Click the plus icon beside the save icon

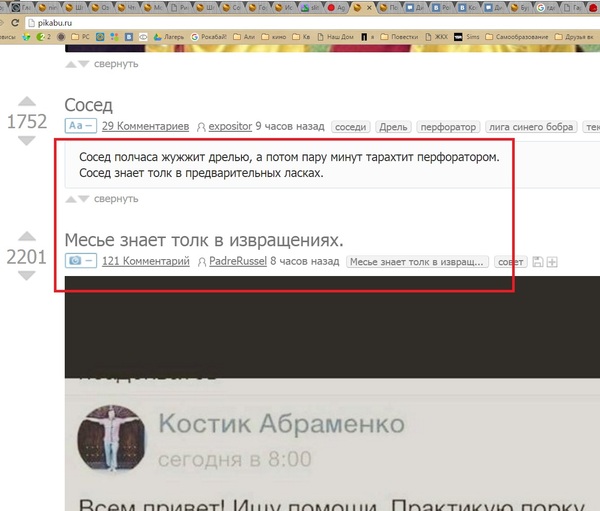tap(552, 262)
